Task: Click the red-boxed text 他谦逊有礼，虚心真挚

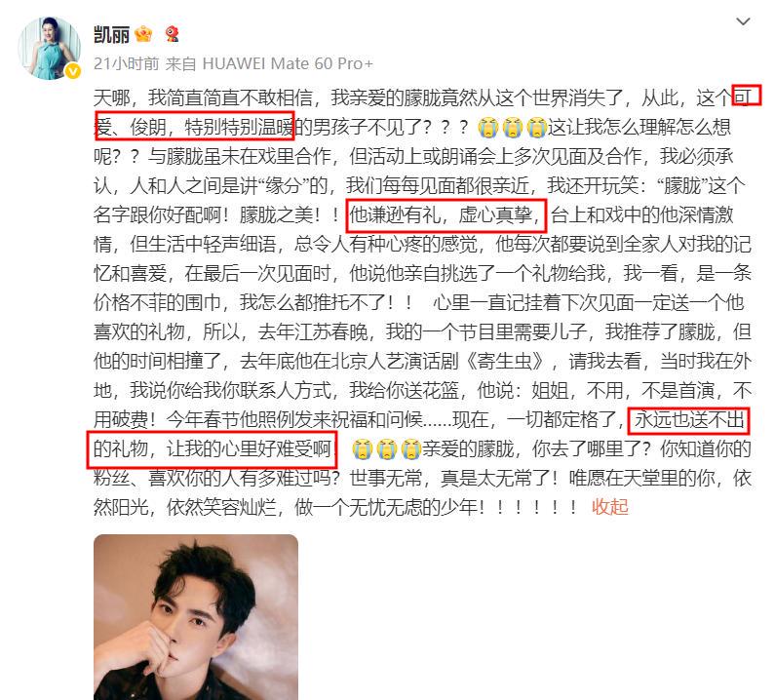Action: pyautogui.click(x=446, y=215)
